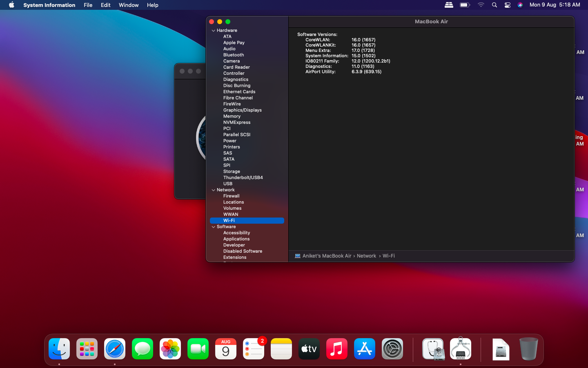Open Safari from the Dock
The height and width of the screenshot is (368, 588).
click(x=115, y=349)
